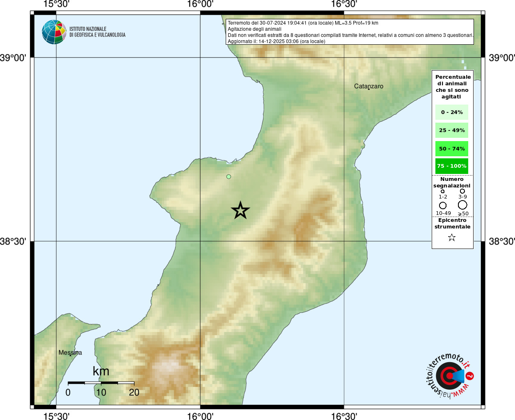Click the bottom 15°30' longitude label

tap(56, 416)
